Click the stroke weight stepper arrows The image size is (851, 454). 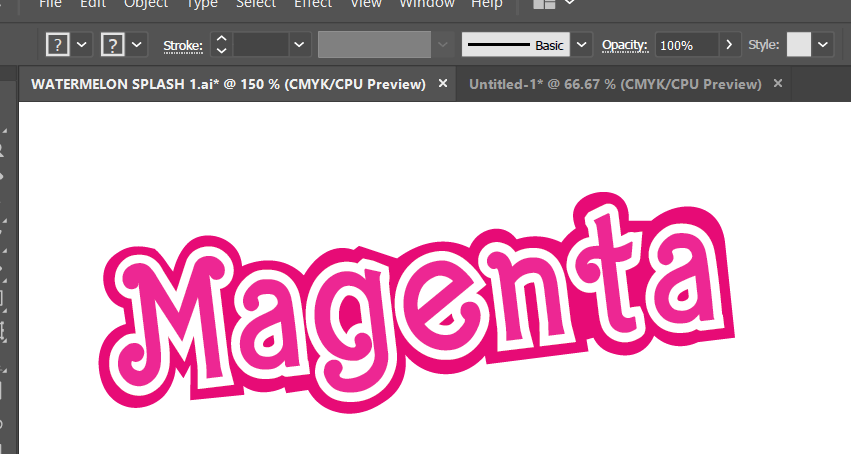click(221, 45)
